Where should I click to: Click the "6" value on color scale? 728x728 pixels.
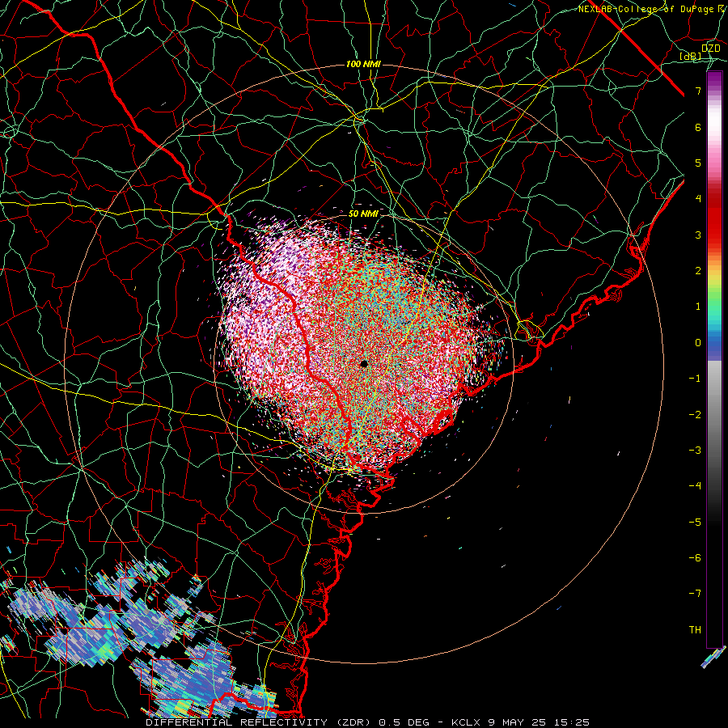coord(698,127)
